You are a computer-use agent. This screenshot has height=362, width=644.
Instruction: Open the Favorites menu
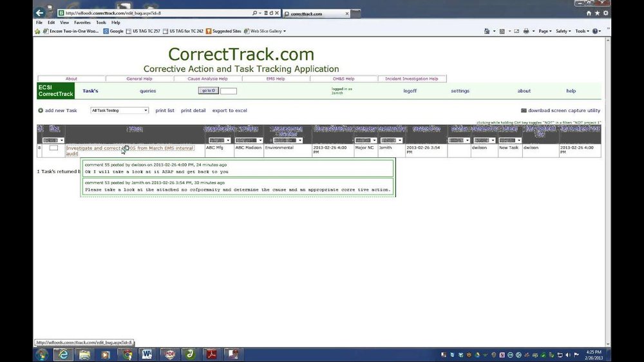(82, 23)
